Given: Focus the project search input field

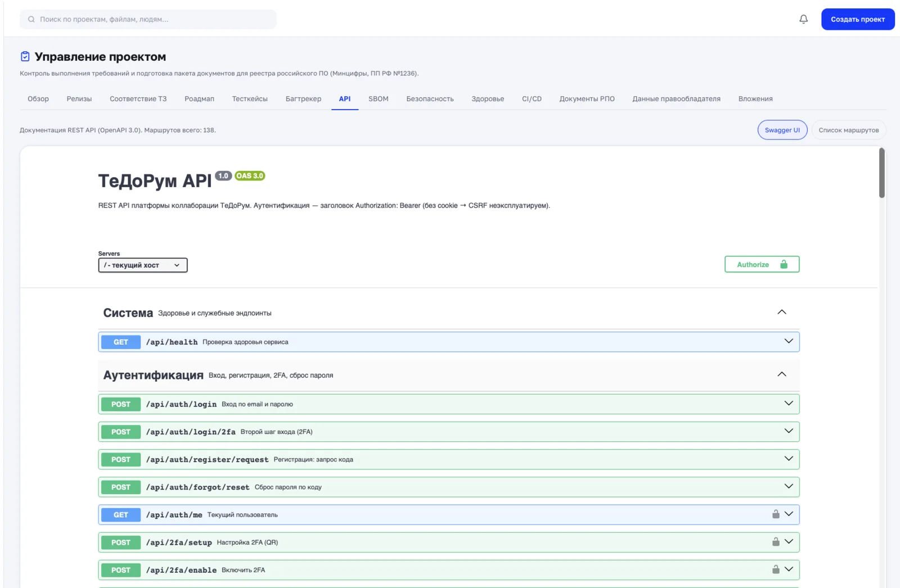Looking at the screenshot, I should [148, 19].
